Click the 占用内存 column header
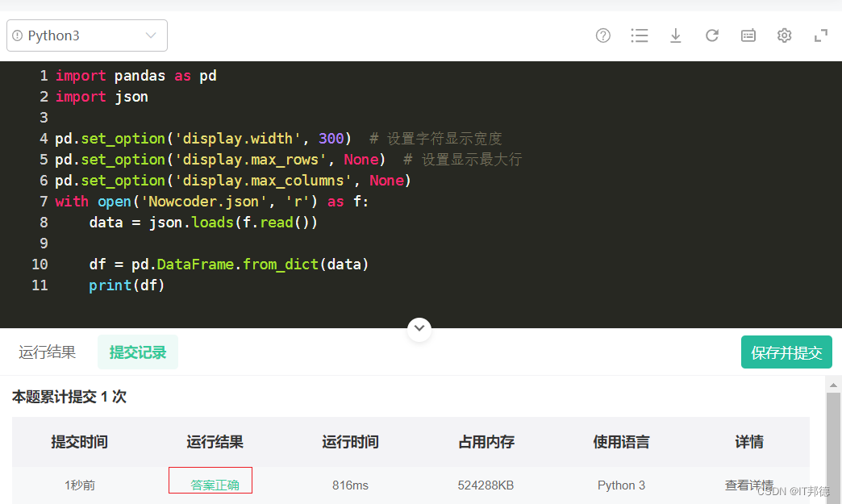This screenshot has width=842, height=504. 486,442
